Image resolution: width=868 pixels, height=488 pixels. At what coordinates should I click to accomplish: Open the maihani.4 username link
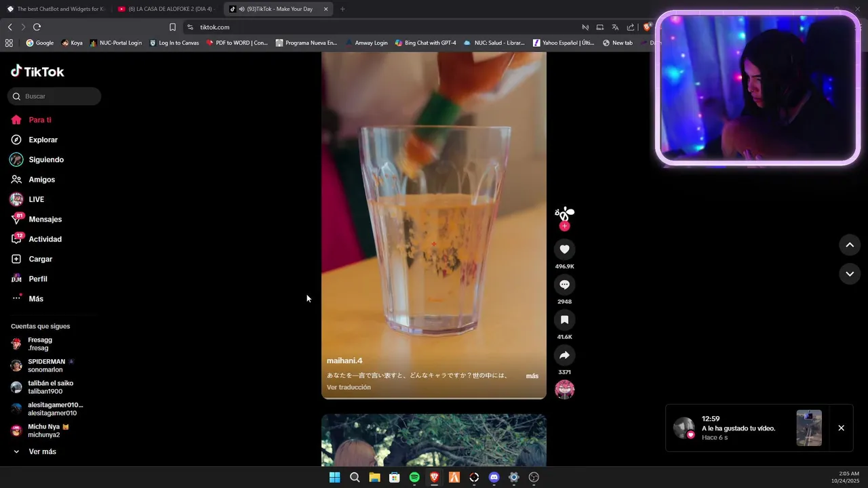click(x=344, y=361)
